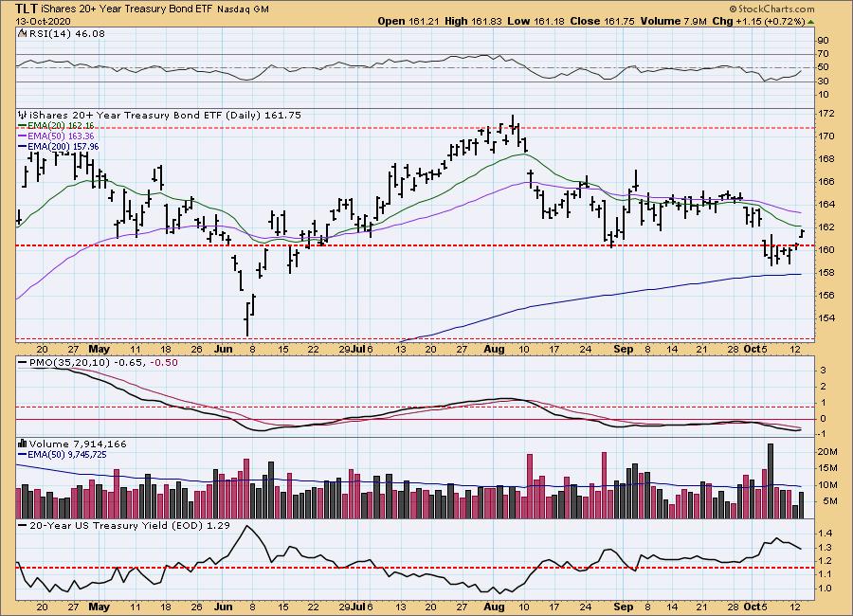Click the black line marker before PMO(35,20,10)
The width and height of the screenshot is (853, 616).
pyautogui.click(x=23, y=362)
